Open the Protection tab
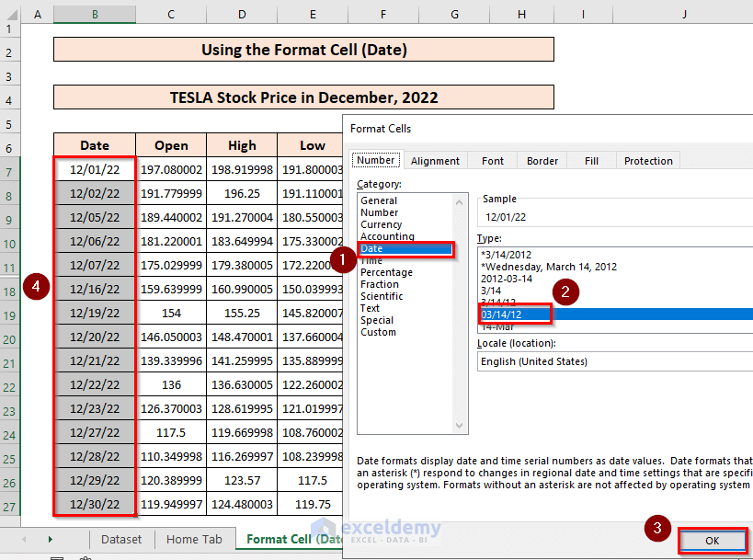Screen dimensions: 753x560 coord(648,161)
